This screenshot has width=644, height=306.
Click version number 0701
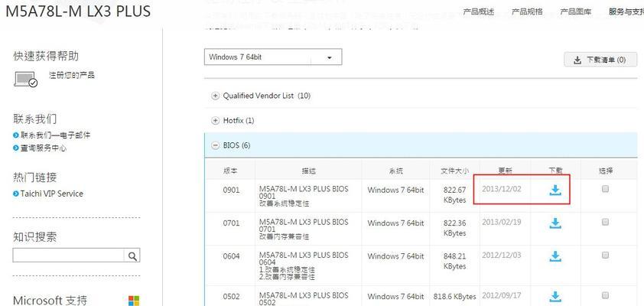click(x=231, y=223)
